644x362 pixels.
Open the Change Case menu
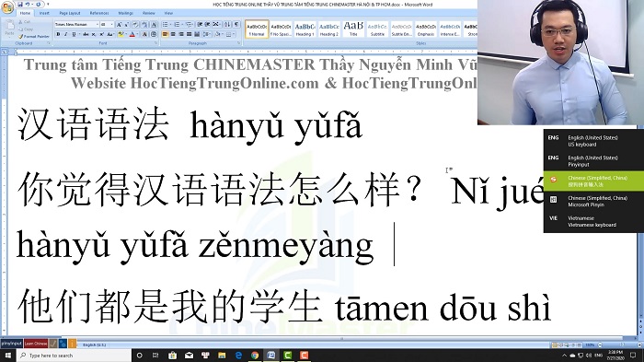110,34
